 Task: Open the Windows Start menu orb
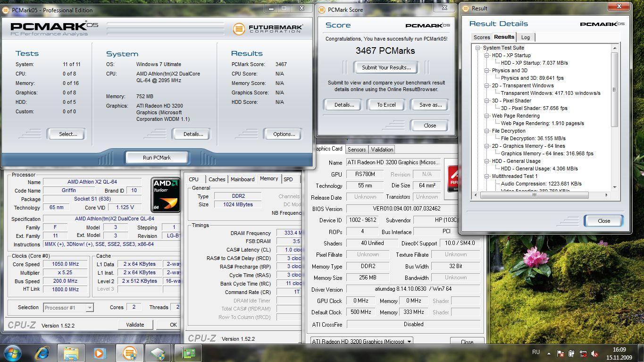(x=12, y=353)
